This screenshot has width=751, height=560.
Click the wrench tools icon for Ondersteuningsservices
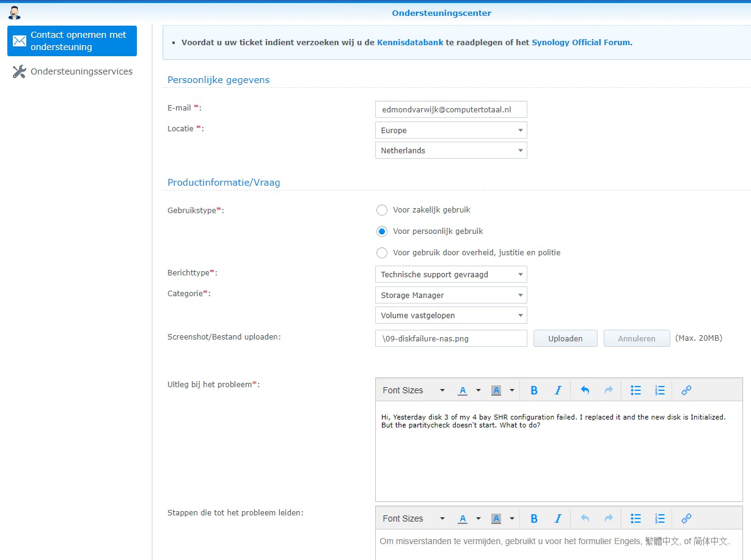pyautogui.click(x=20, y=71)
